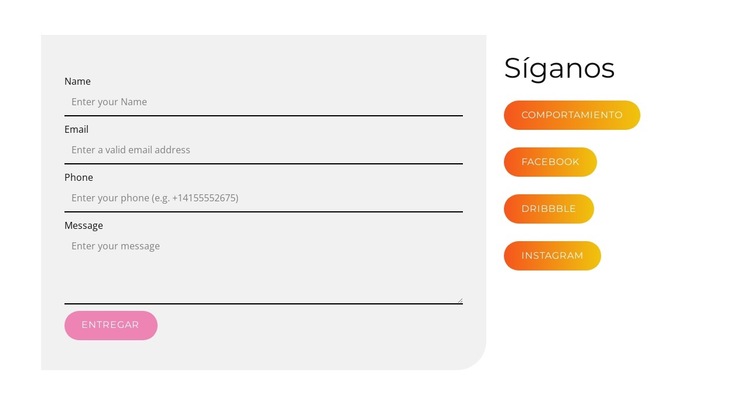
Task: Grab the Message textarea resize handle
Action: click(460, 299)
